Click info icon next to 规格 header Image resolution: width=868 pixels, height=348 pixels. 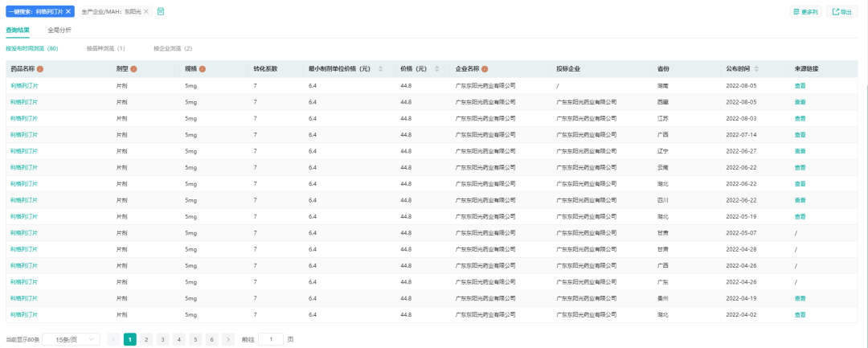click(203, 69)
